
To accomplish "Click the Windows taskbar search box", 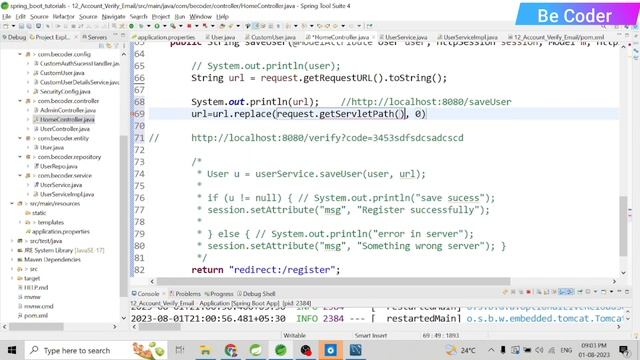I will 97,350.
